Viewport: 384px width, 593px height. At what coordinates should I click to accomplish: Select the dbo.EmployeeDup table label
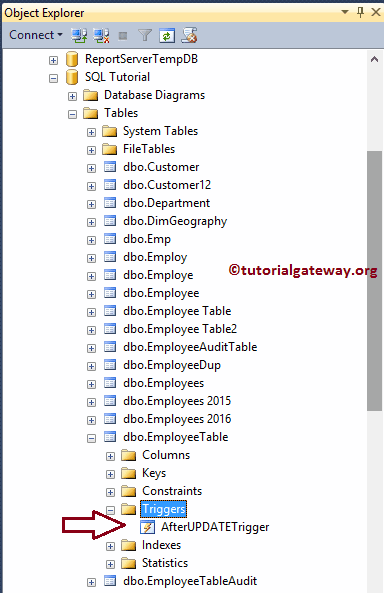[x=172, y=365]
